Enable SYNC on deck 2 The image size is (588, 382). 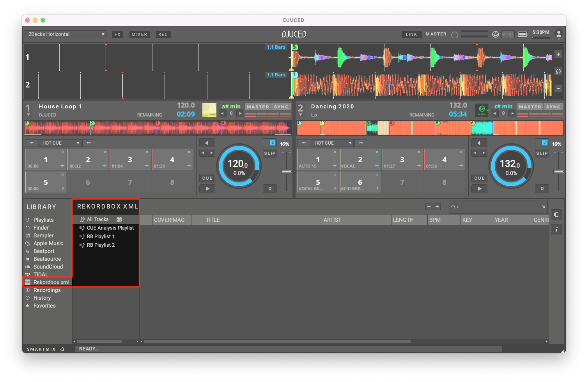(553, 106)
